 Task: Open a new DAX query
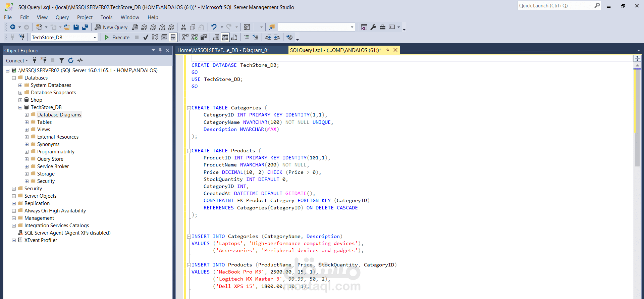pos(171,27)
